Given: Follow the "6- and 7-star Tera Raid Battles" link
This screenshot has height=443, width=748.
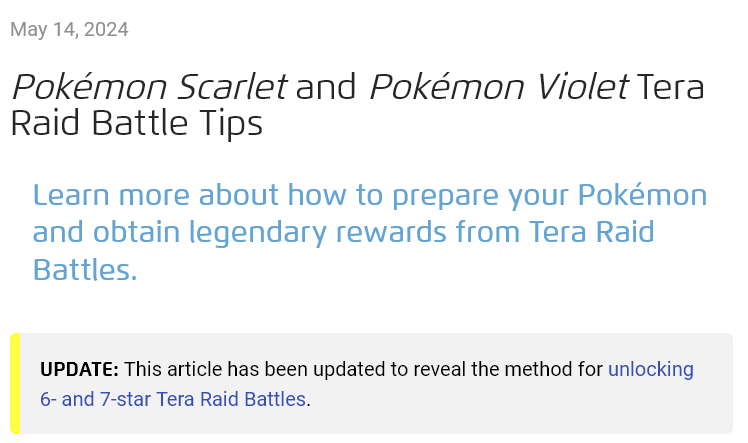Looking at the screenshot, I should (173, 399).
